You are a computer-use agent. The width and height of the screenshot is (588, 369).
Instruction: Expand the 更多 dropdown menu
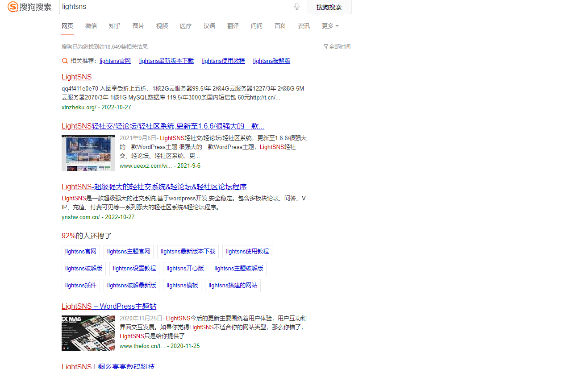click(x=330, y=26)
